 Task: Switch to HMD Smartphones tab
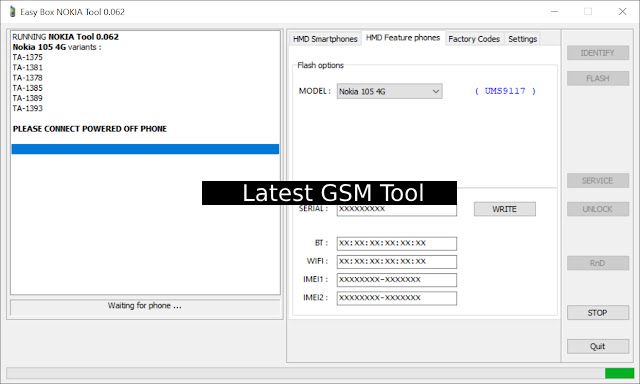325,39
